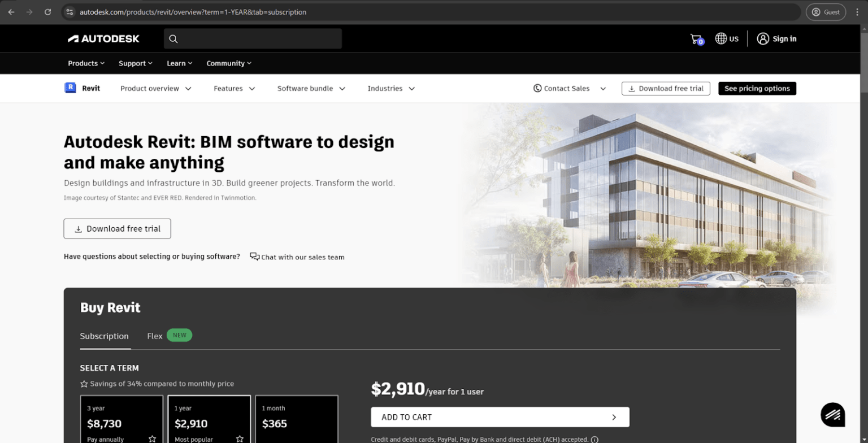Viewport: 868px width, 443px height.
Task: Select the 1 month term card
Action: (x=297, y=419)
